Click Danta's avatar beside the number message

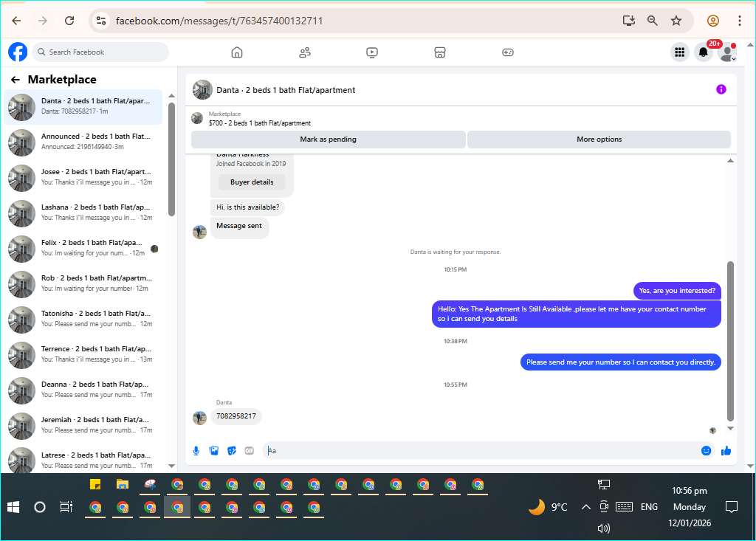[199, 418]
